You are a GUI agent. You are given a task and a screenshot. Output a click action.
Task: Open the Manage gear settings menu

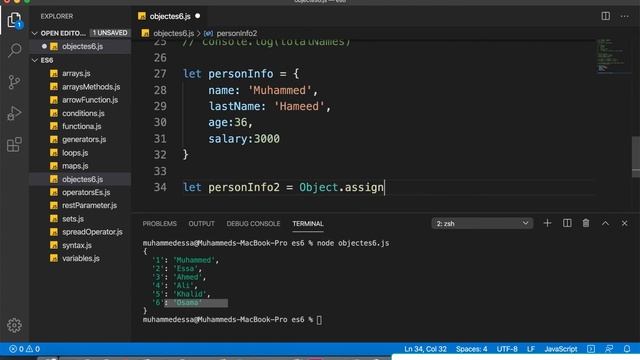pyautogui.click(x=14, y=325)
